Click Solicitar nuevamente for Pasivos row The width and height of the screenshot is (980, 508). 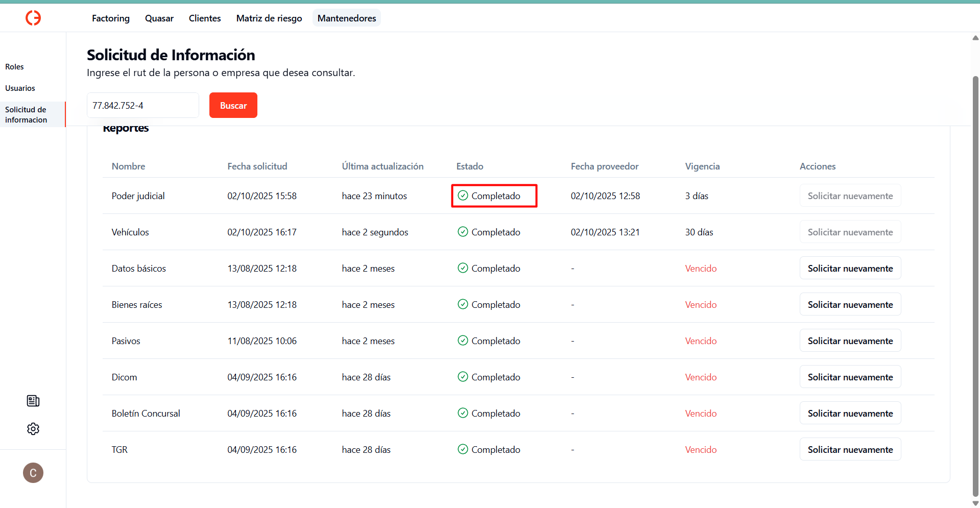(850, 341)
